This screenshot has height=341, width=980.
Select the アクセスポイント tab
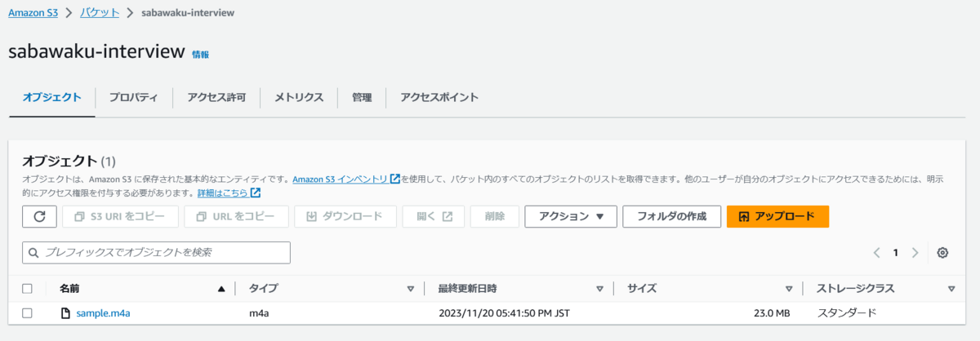(439, 97)
